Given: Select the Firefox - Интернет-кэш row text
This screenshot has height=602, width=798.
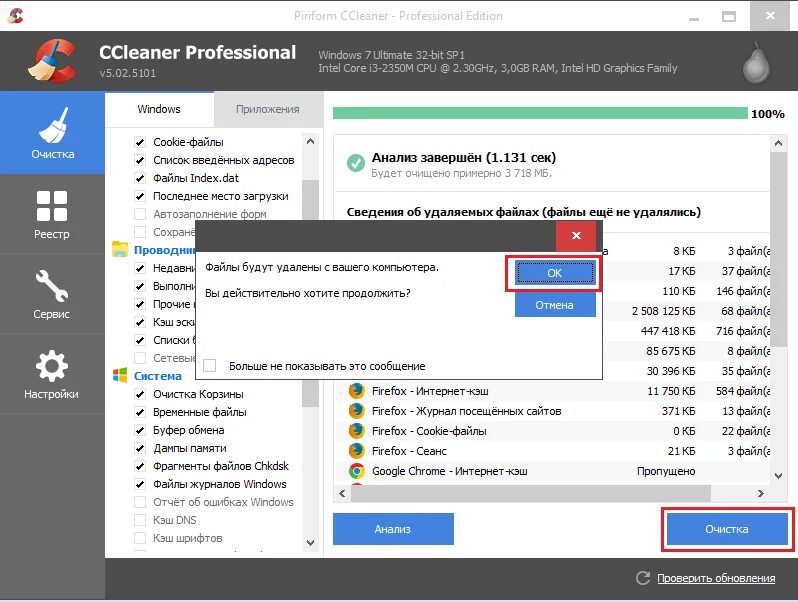Looking at the screenshot, I should (430, 391).
